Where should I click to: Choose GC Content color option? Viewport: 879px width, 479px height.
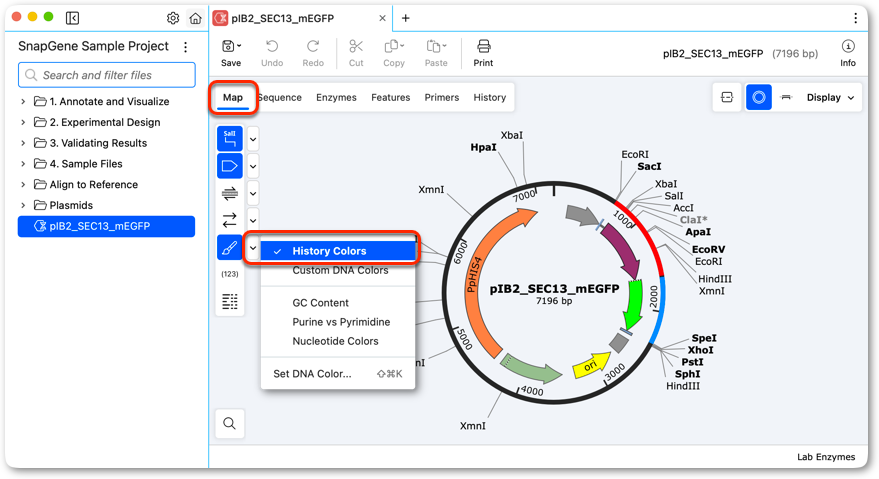[338, 303]
